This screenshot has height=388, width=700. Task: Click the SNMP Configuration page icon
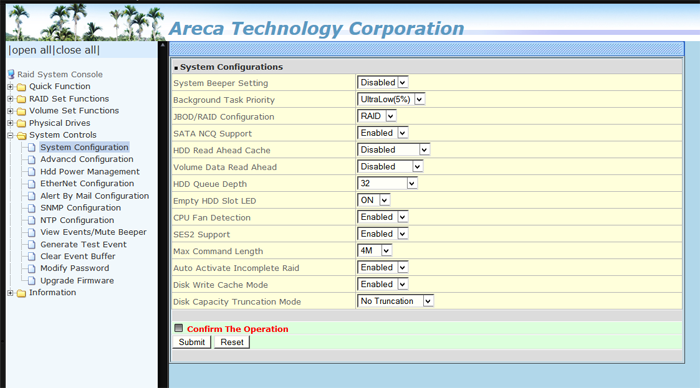pyautogui.click(x=32, y=208)
